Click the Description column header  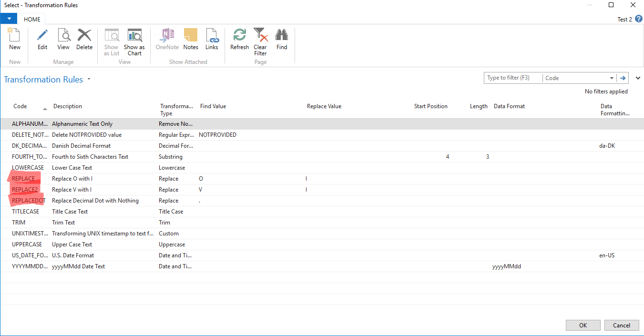pyautogui.click(x=68, y=106)
